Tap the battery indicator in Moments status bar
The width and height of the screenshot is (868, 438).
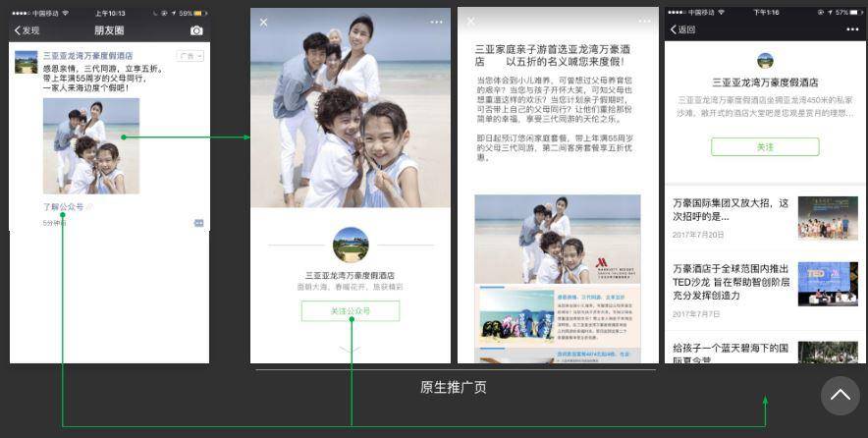(x=200, y=13)
